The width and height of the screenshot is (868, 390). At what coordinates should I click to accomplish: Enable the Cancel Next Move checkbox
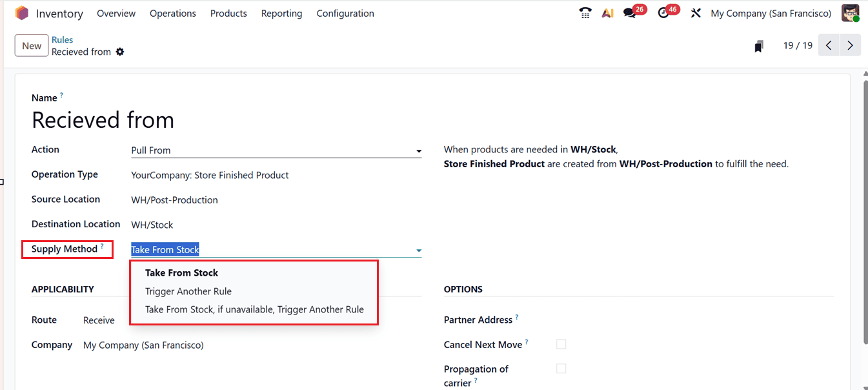tap(561, 344)
